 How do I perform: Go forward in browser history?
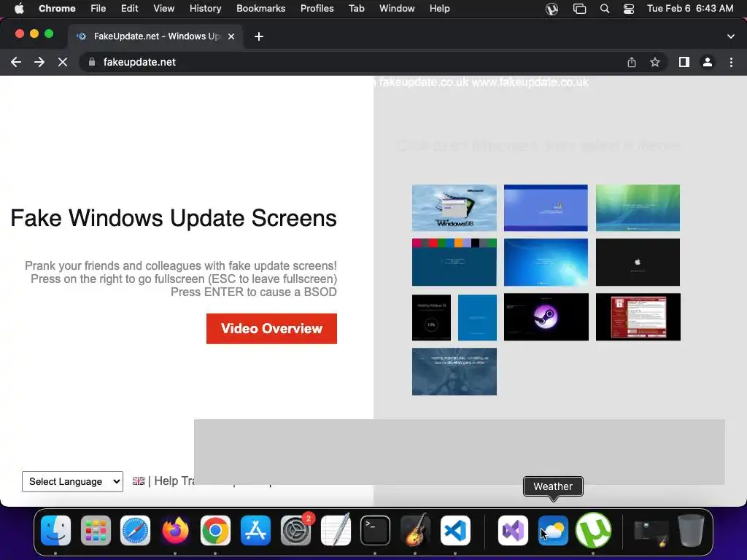click(x=39, y=62)
